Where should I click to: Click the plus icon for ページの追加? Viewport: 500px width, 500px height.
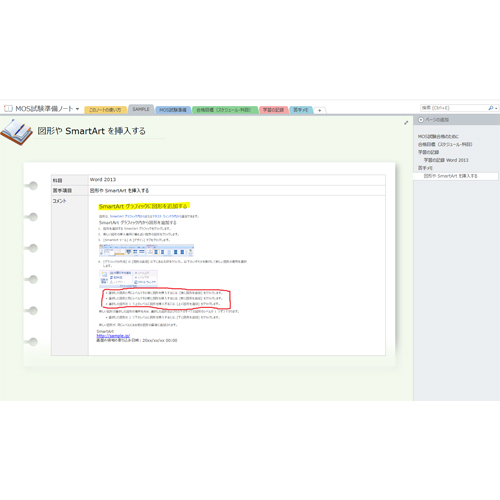click(421, 120)
